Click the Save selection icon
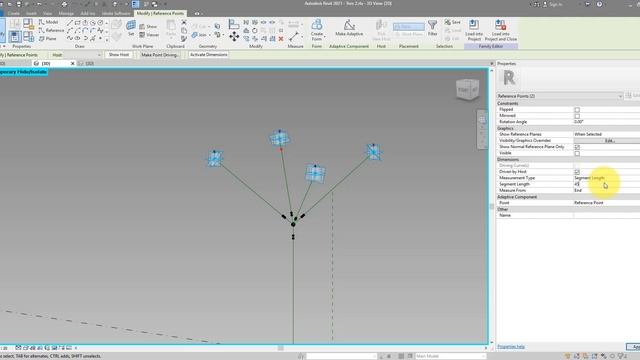Viewport: 640px width, 360px height. coord(453,22)
